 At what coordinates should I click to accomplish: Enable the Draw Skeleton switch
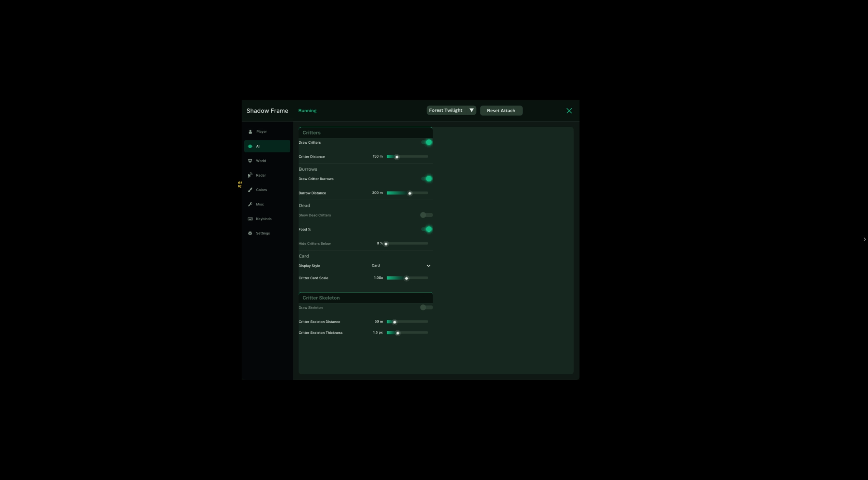(426, 307)
